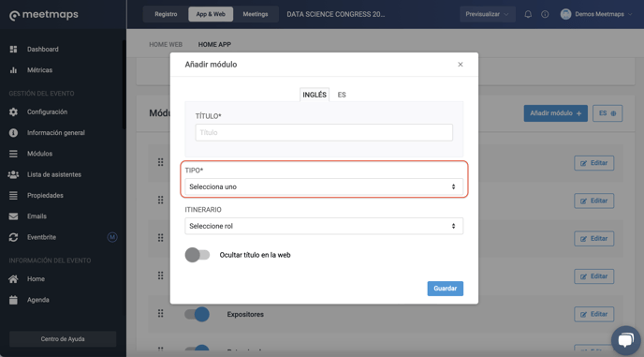Open the ITINERARIO Seleccione rol dropdown
Screen dimensions: 644x357
[x=324, y=226]
